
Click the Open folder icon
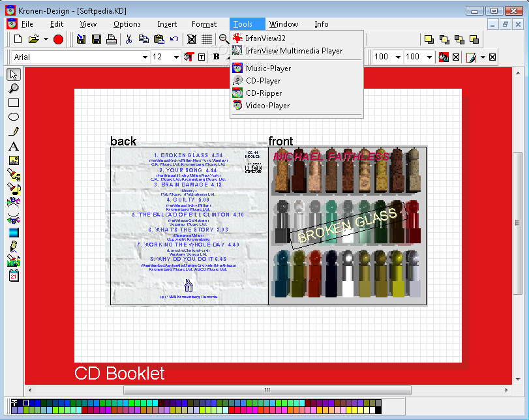tap(34, 39)
